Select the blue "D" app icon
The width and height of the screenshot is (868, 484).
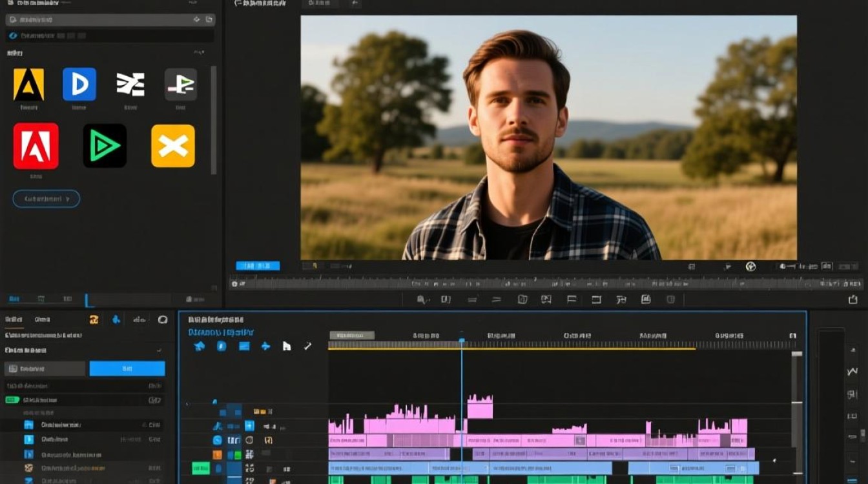pyautogui.click(x=79, y=85)
